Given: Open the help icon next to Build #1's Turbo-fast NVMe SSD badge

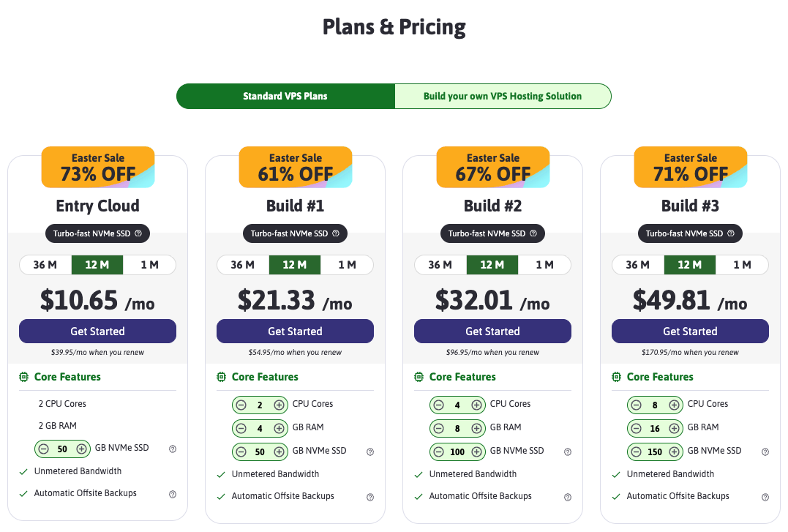Looking at the screenshot, I should pos(336,233).
